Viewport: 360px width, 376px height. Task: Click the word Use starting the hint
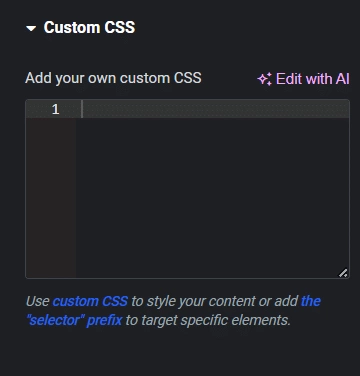[38, 301]
